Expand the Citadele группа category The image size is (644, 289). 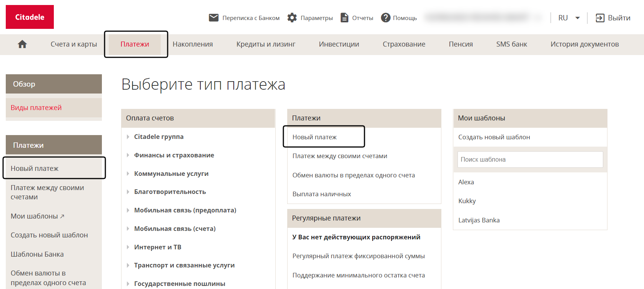(x=158, y=137)
